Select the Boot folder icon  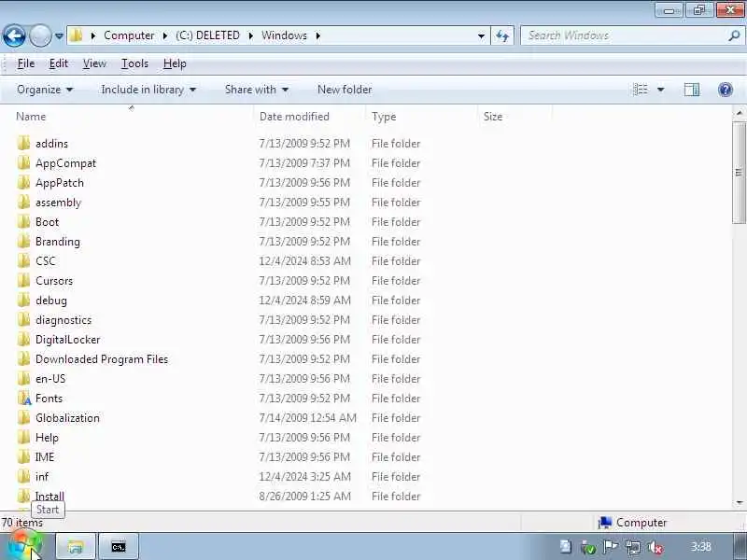(23, 221)
